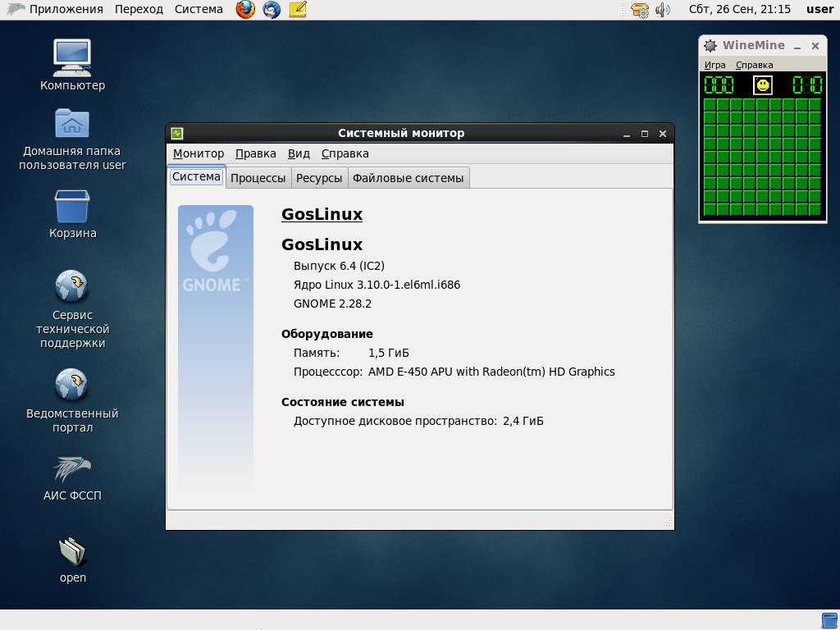Open the Правка menu
Viewport: 840px width, 630px height.
click(x=256, y=153)
